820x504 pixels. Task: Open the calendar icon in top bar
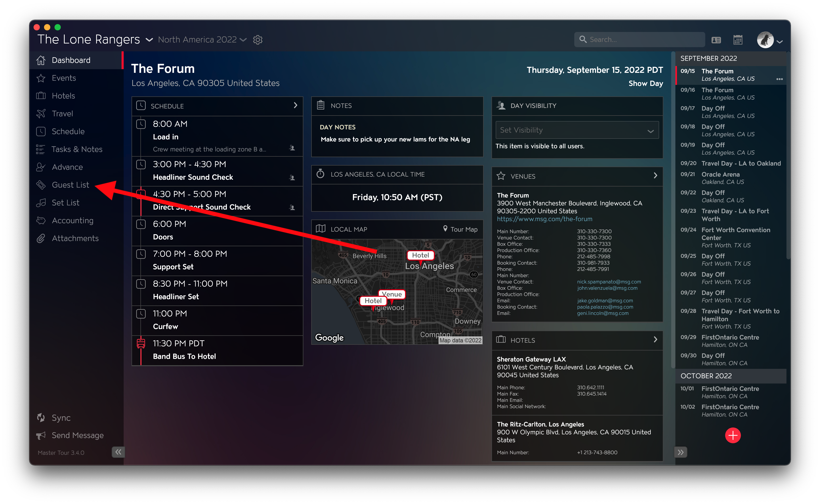738,40
